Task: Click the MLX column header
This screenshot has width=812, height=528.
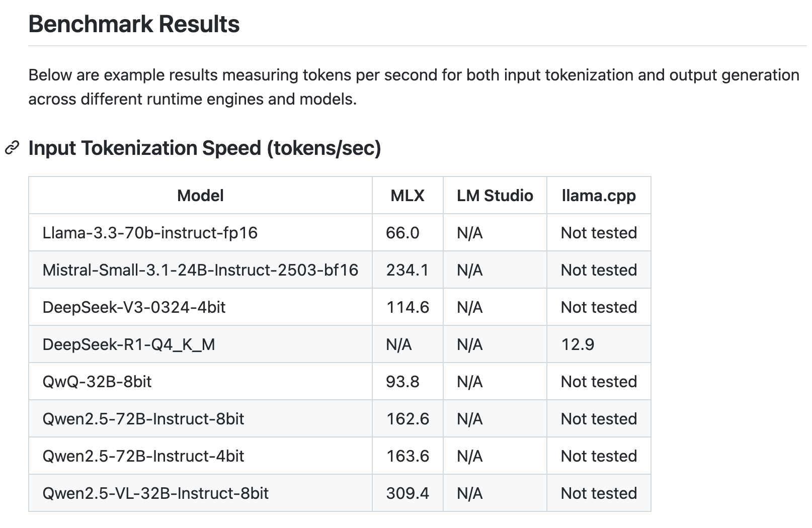Action: [x=408, y=196]
